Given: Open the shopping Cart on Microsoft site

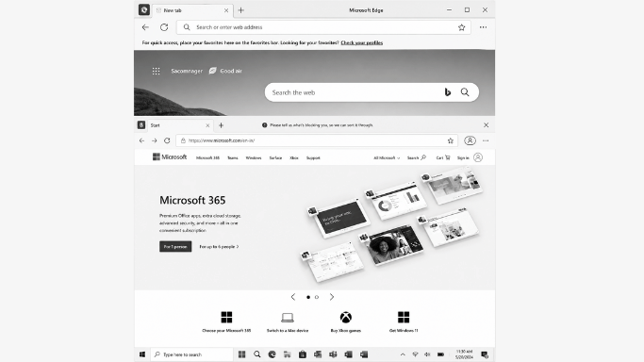Looking at the screenshot, I should point(443,157).
